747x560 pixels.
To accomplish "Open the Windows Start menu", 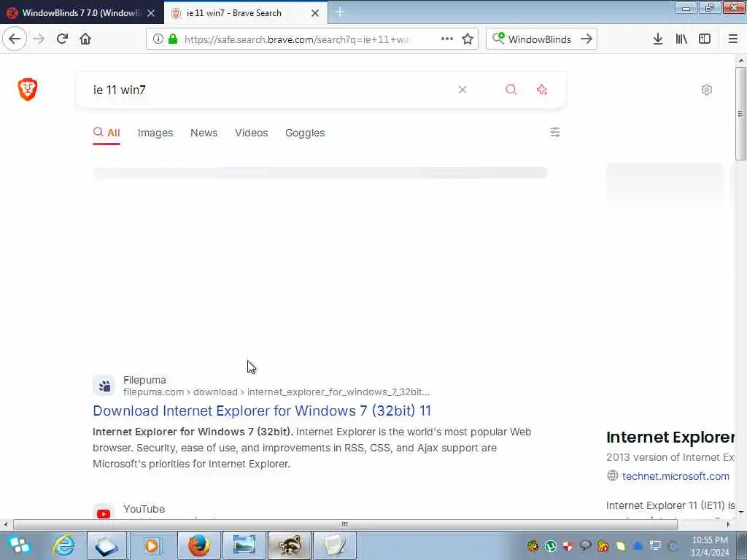I will pos(19,545).
